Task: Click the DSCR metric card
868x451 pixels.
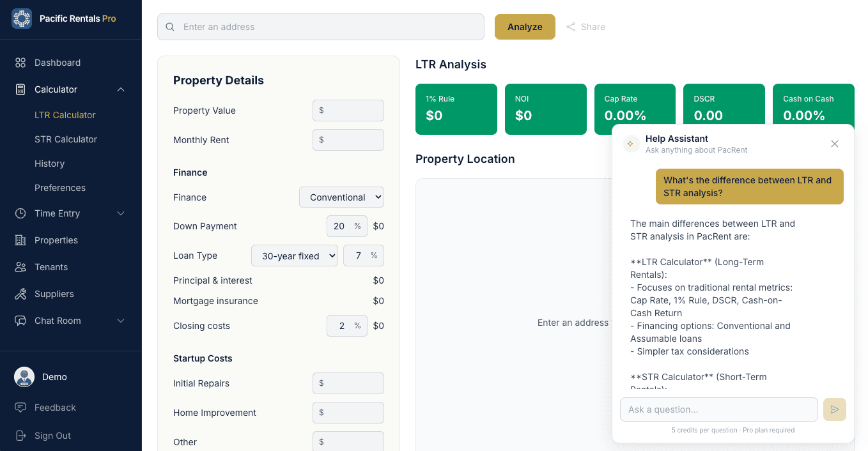Action: tap(724, 104)
